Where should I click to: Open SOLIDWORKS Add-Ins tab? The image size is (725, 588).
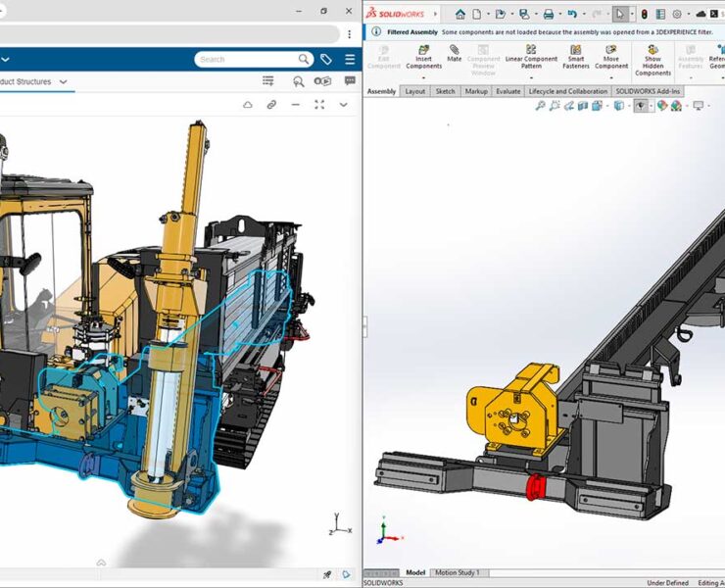coord(648,91)
